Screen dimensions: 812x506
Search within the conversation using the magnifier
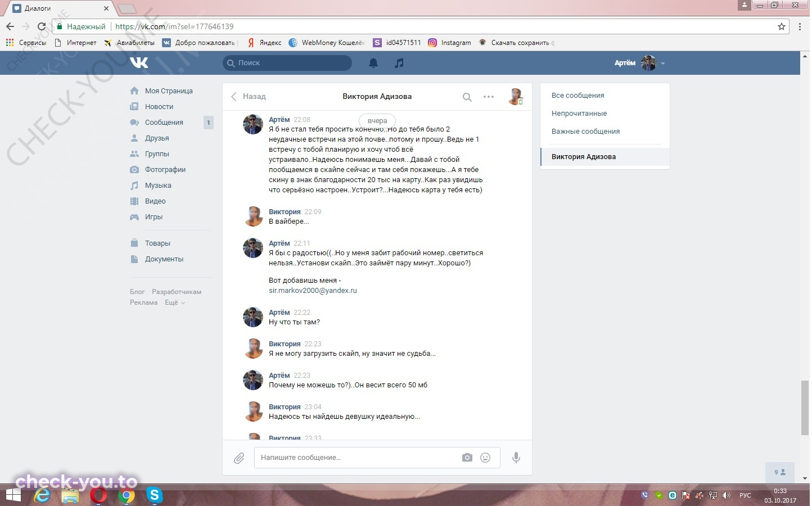[467, 97]
